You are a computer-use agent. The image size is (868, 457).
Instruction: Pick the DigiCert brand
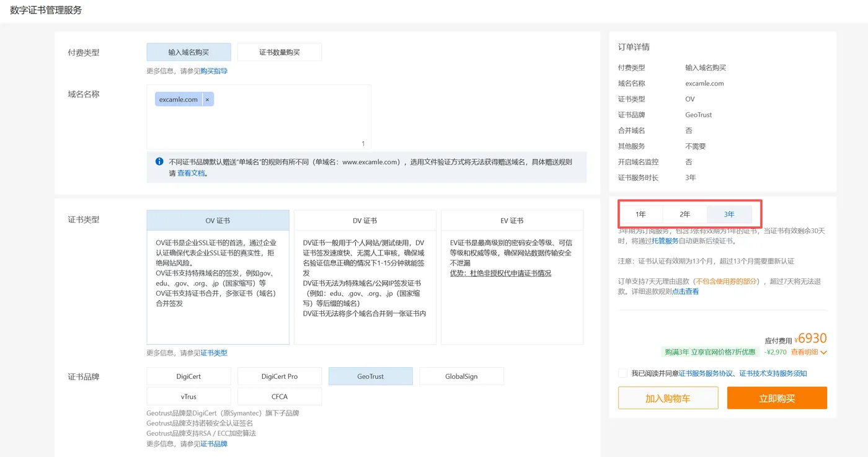click(x=188, y=376)
